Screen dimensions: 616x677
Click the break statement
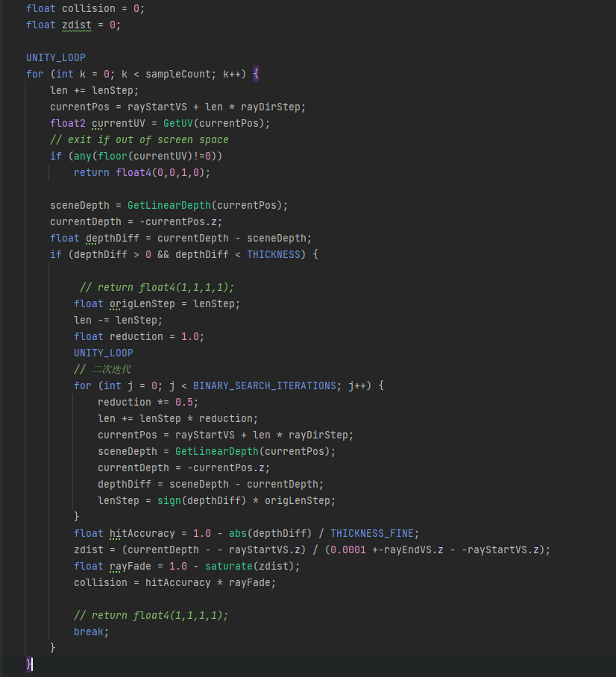click(x=91, y=632)
